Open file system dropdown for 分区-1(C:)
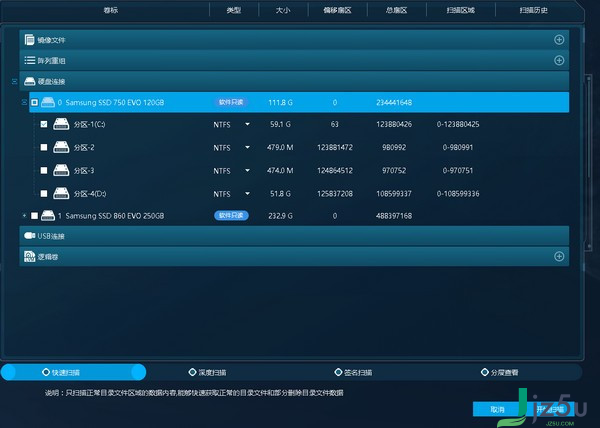The height and width of the screenshot is (428, 600). 247,124
